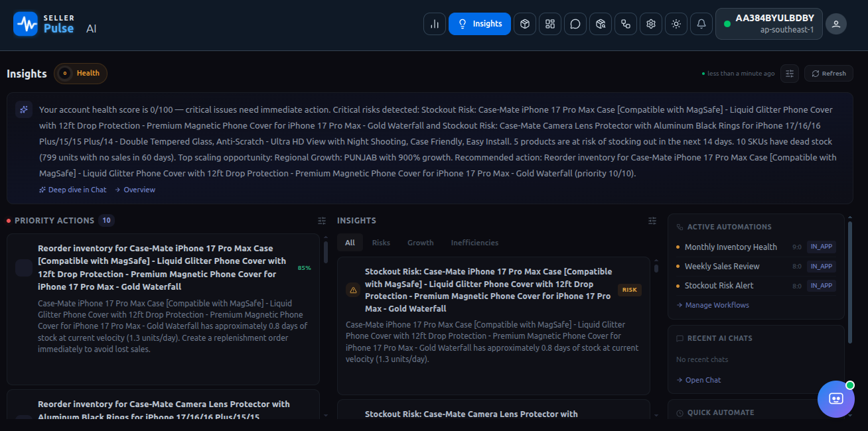Open the Stockout Risk Alert automation
The height and width of the screenshot is (431, 868).
pos(719,285)
